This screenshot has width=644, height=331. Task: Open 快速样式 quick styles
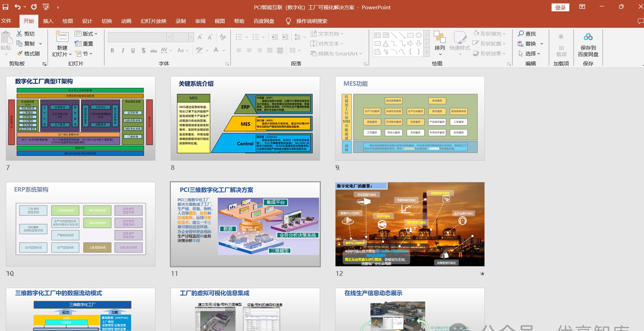(460, 43)
